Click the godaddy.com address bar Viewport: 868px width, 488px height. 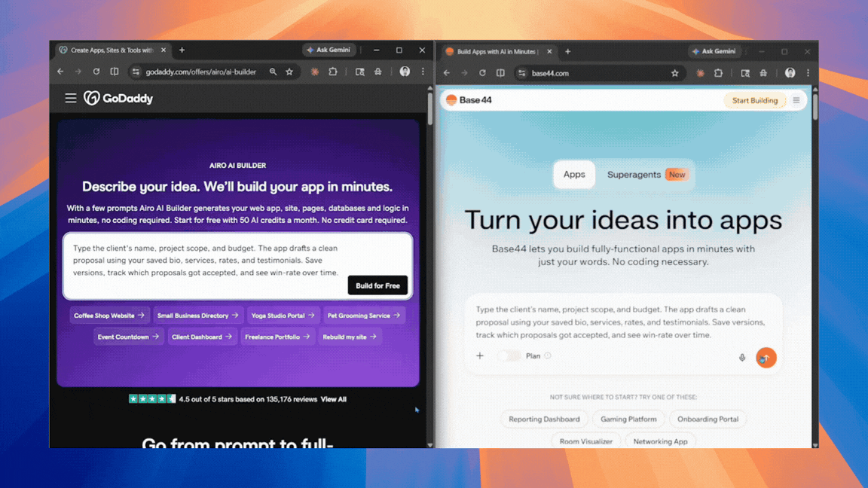click(x=201, y=72)
